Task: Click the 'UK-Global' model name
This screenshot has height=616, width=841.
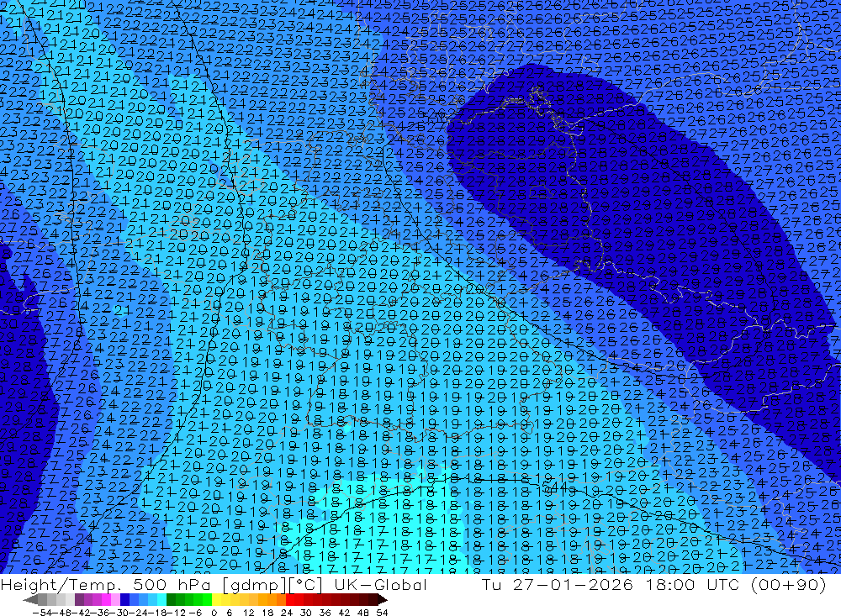Action: (x=380, y=584)
